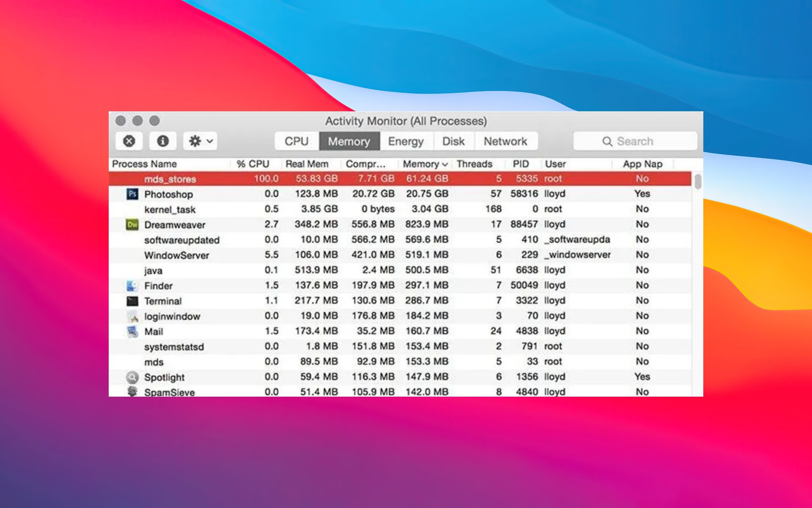Click the 3.04 GB memory value
Image resolution: width=812 pixels, height=508 pixels.
(x=430, y=209)
